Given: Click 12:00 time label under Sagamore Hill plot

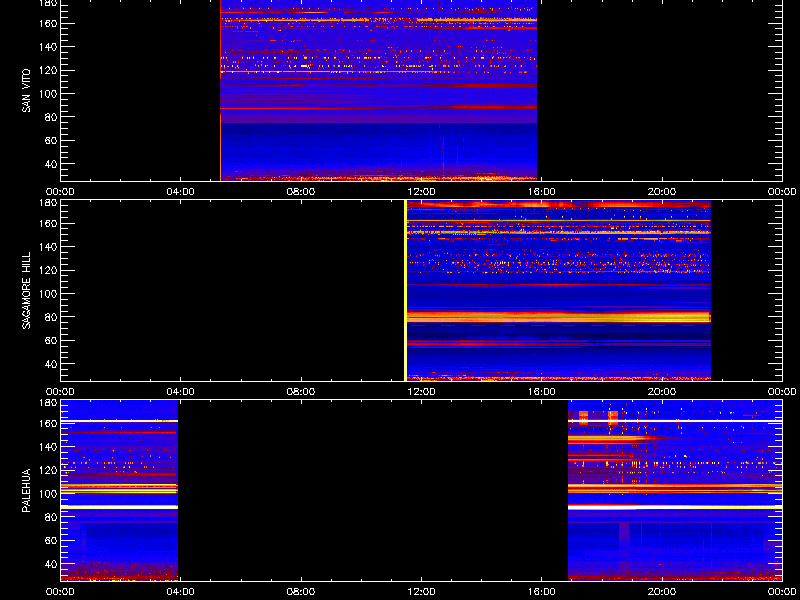Looking at the screenshot, I should point(421,392).
